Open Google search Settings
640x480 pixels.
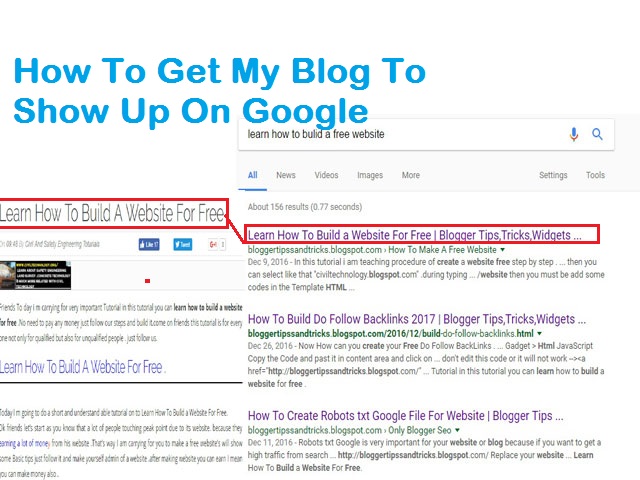(553, 175)
